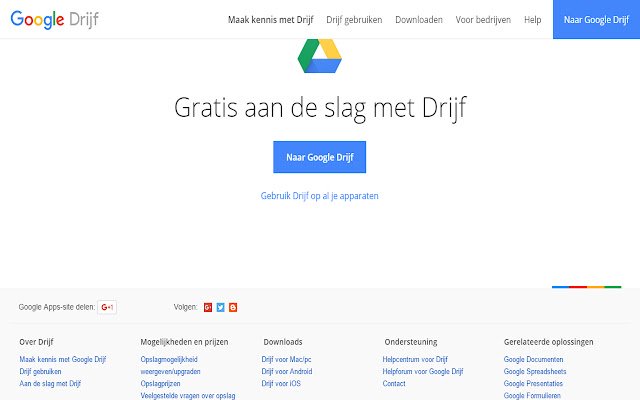Screen dimensions: 640x400
Task: Open Google Formulieren link
Action: (x=532, y=396)
